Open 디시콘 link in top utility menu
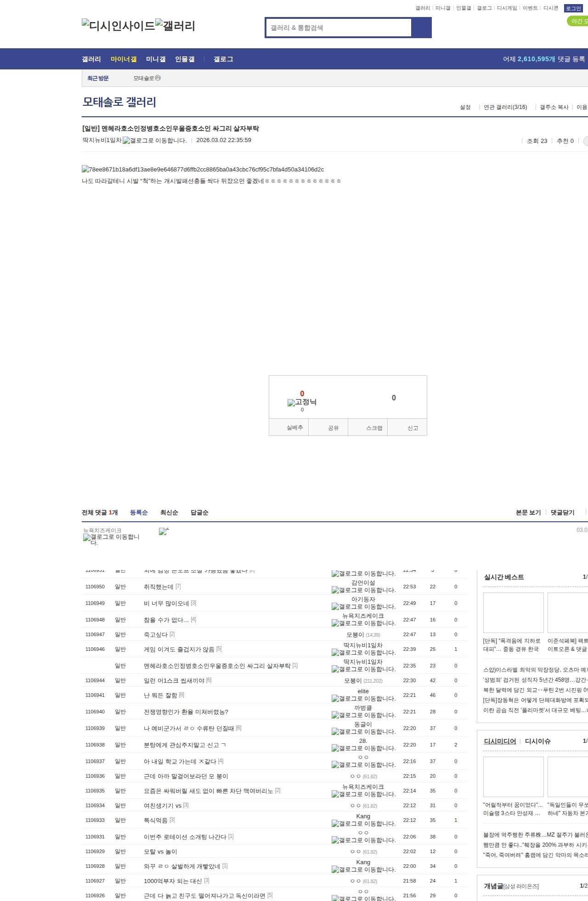 pyautogui.click(x=551, y=8)
